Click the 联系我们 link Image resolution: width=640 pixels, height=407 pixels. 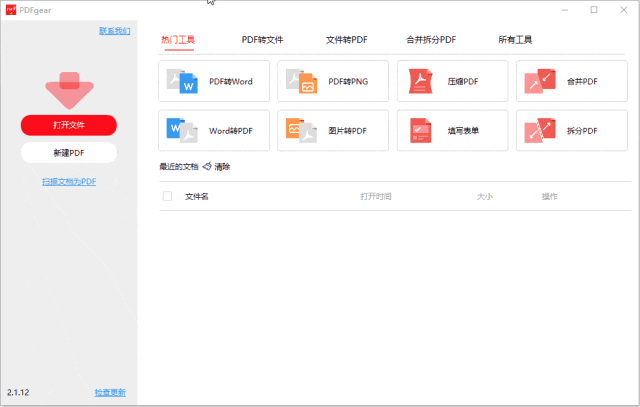point(114,31)
